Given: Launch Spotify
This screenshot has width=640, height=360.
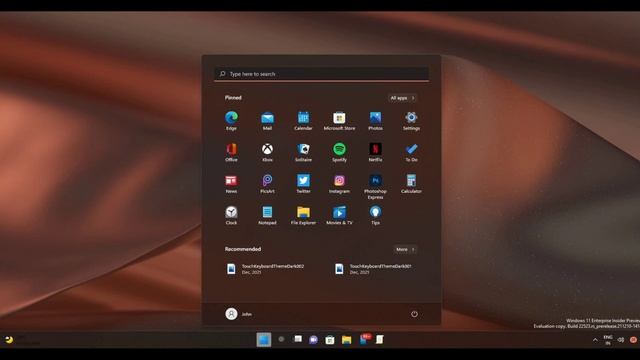Looking at the screenshot, I should click(339, 152).
